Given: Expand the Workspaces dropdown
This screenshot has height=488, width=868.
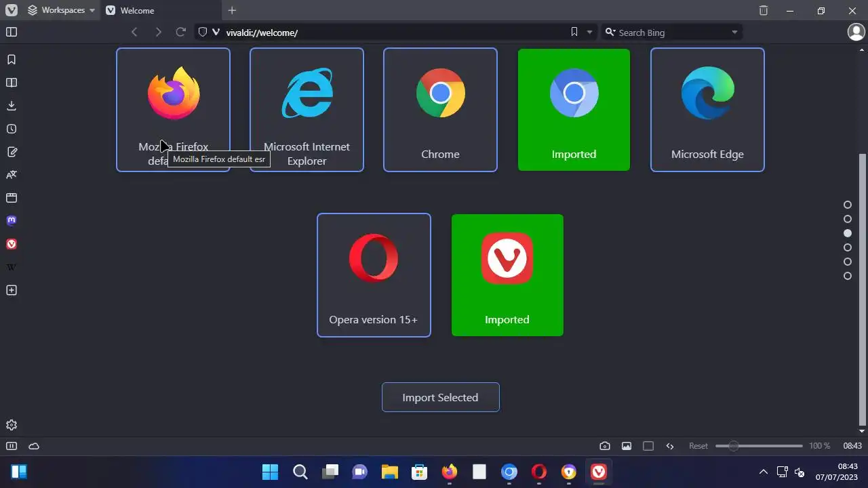Looking at the screenshot, I should 61,10.
